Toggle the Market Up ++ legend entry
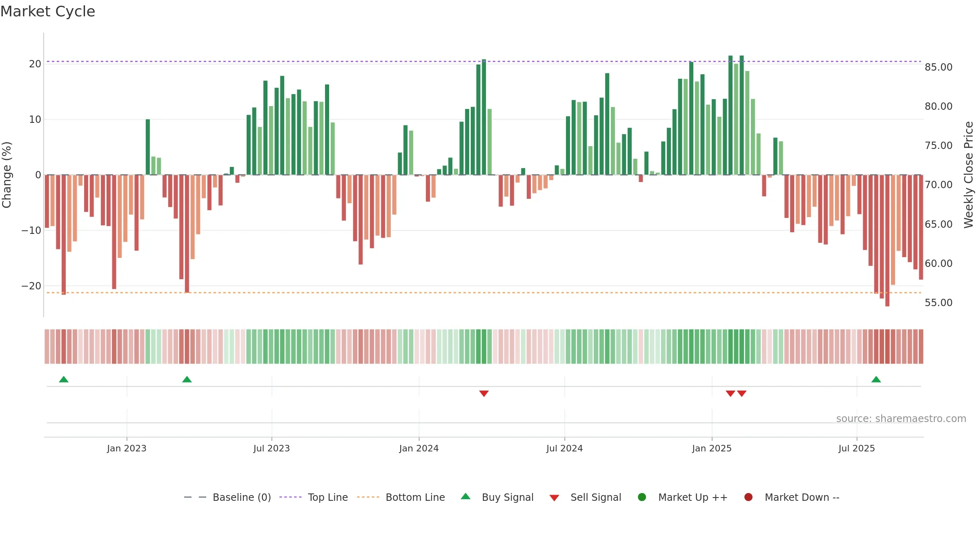 coord(682,497)
